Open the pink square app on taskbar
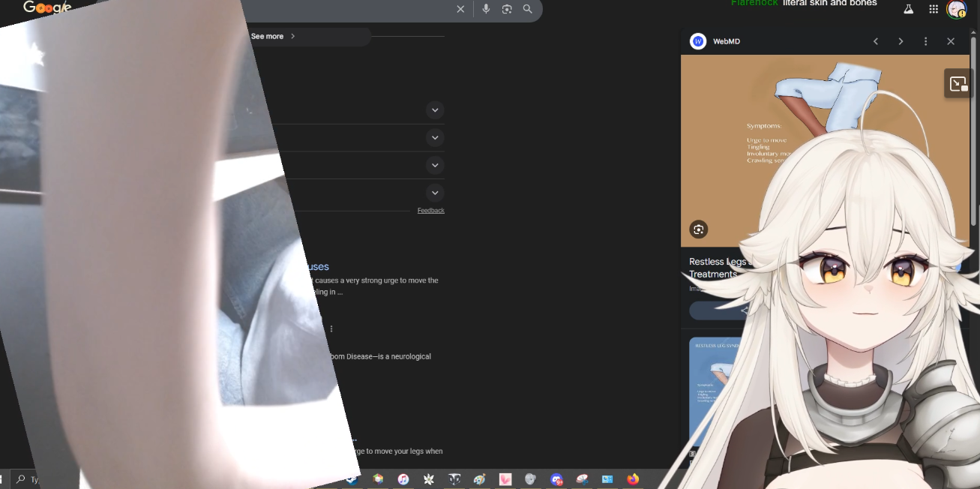Image resolution: width=980 pixels, height=489 pixels. tap(505, 478)
